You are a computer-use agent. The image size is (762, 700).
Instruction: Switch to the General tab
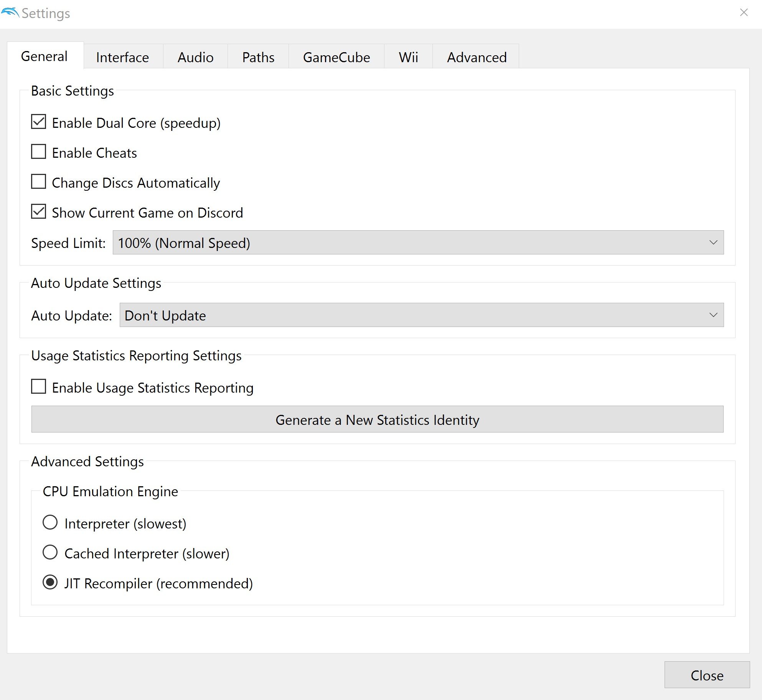[45, 56]
